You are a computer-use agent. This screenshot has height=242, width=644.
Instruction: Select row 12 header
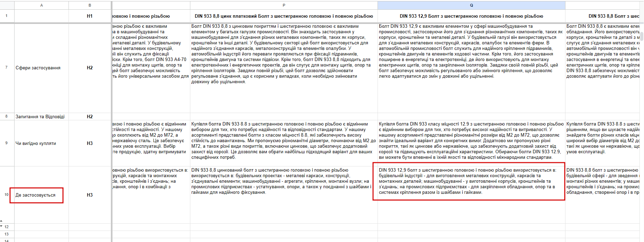(x=7, y=227)
